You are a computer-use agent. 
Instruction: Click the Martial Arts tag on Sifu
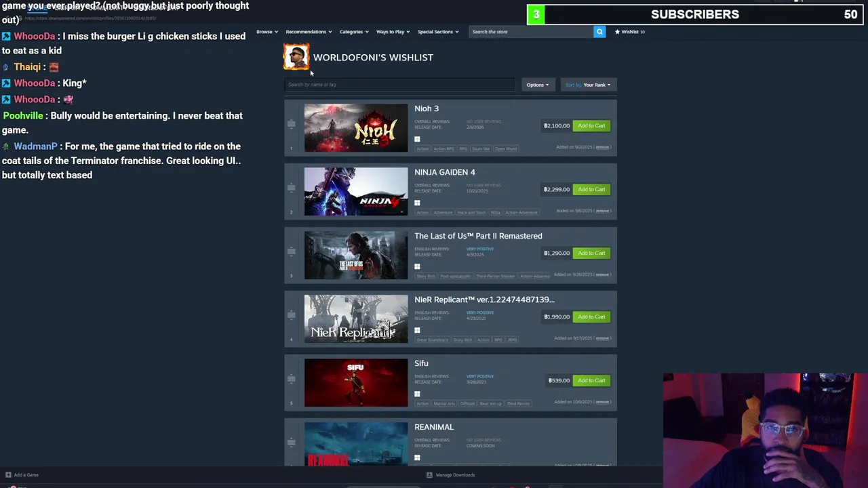[444, 403]
